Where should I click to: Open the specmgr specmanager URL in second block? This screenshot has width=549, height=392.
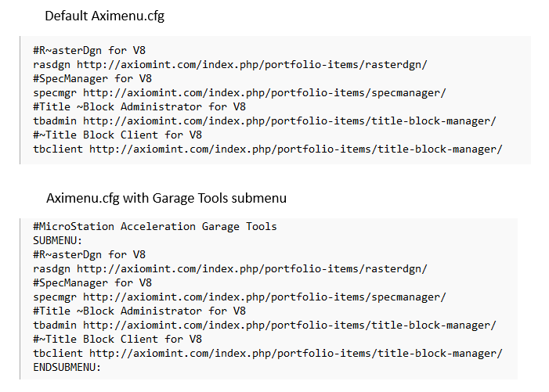click(x=265, y=297)
